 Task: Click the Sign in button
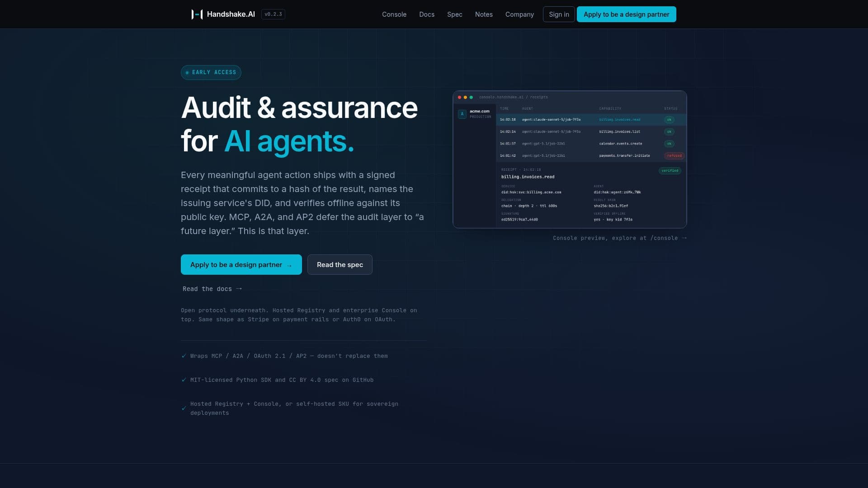point(559,14)
